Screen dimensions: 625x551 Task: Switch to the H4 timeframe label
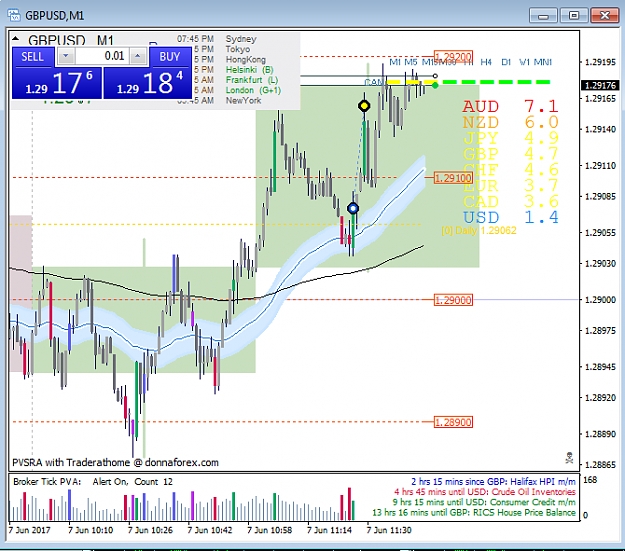point(486,62)
